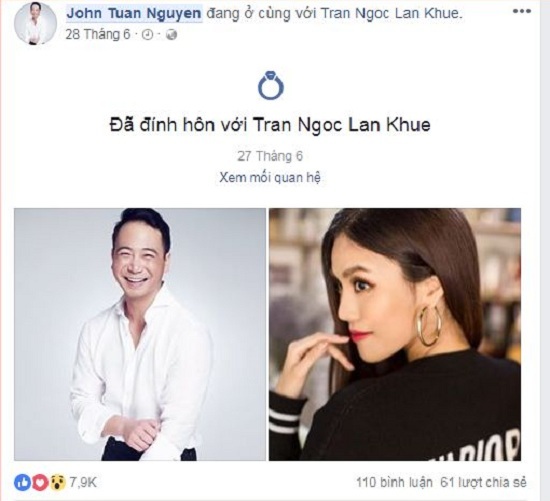Click 'đang ở cùng với' status text

[x=261, y=14]
